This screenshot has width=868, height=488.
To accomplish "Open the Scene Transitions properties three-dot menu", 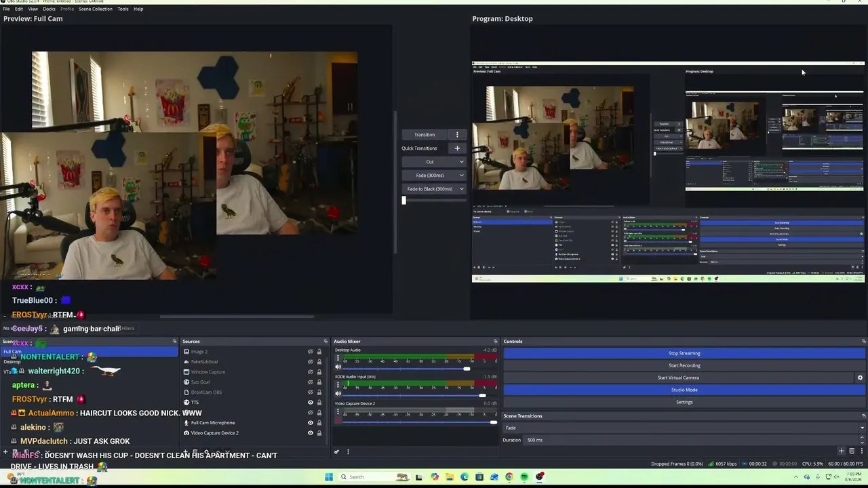I will tap(862, 451).
